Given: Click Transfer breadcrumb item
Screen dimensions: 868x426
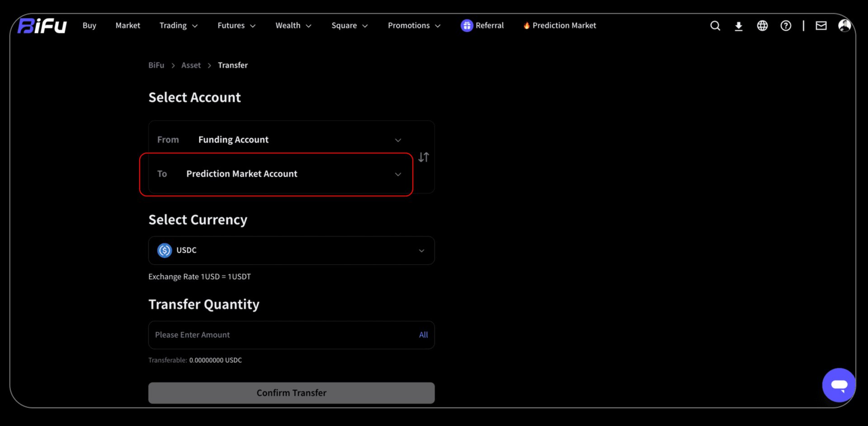Looking at the screenshot, I should pyautogui.click(x=233, y=65).
